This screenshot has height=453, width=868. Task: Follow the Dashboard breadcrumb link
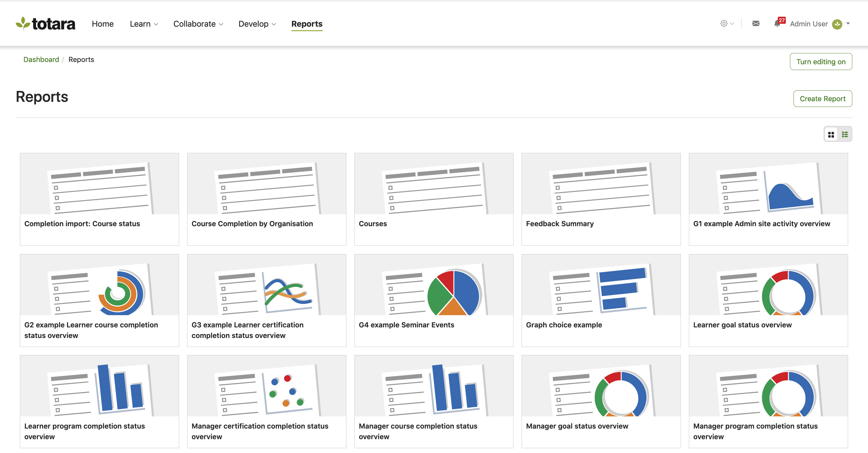click(x=41, y=60)
